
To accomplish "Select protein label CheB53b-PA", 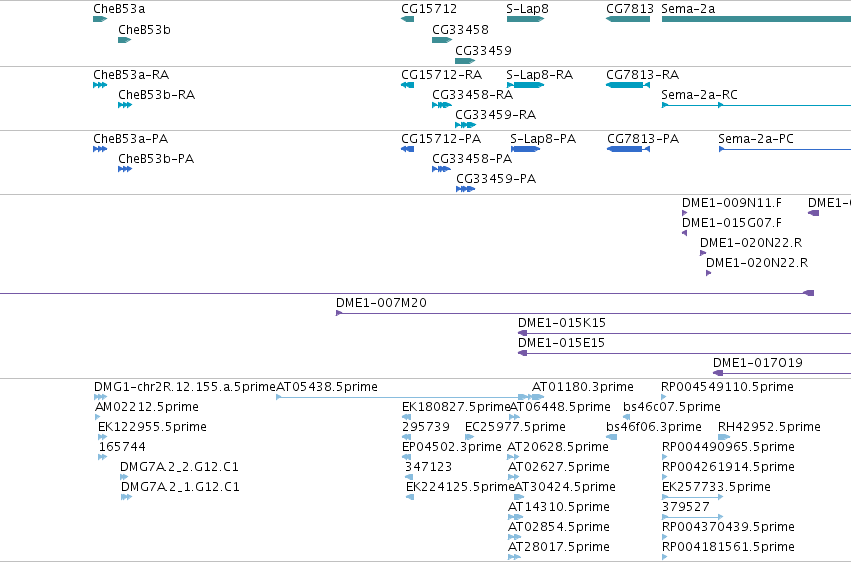I will (x=156, y=159).
